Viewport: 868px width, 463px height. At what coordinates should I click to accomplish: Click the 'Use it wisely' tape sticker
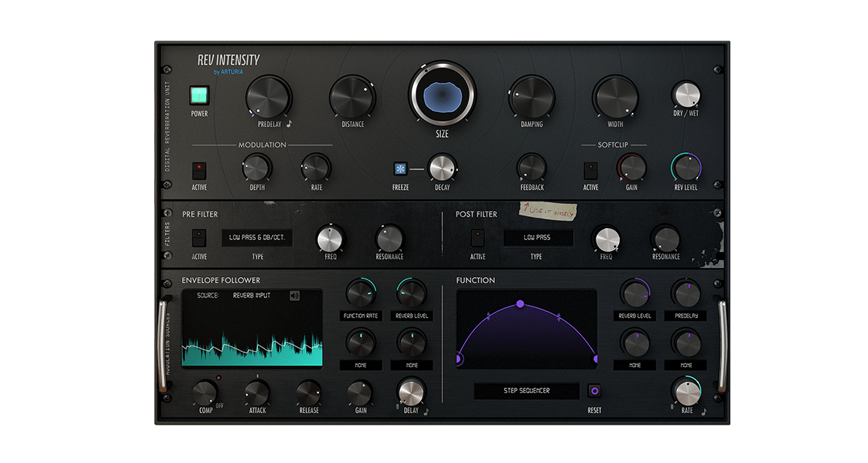[x=548, y=211]
